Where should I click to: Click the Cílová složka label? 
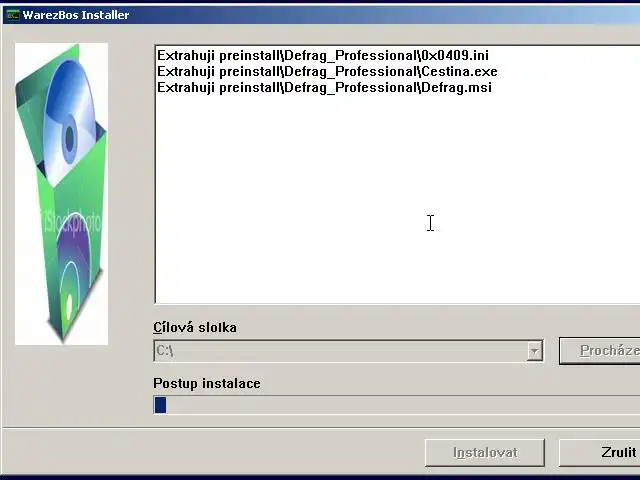coord(195,327)
